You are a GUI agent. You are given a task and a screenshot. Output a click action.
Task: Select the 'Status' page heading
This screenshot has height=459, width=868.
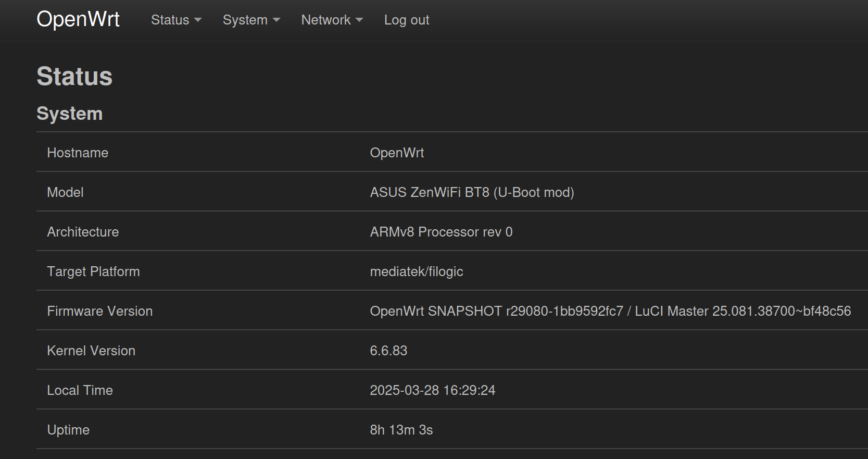74,77
